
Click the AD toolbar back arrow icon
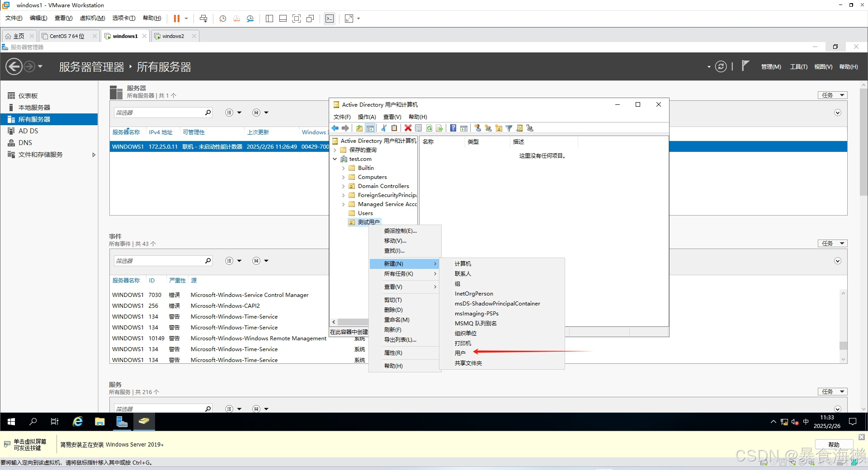coord(335,128)
